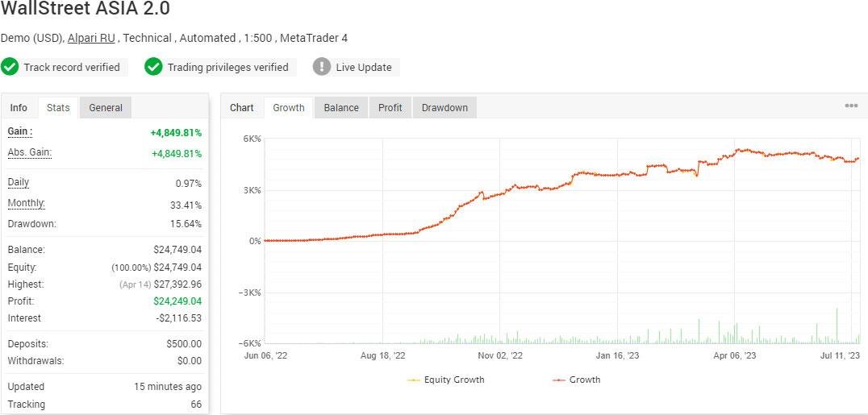
Task: Show the Growth chart tab
Action: point(289,108)
